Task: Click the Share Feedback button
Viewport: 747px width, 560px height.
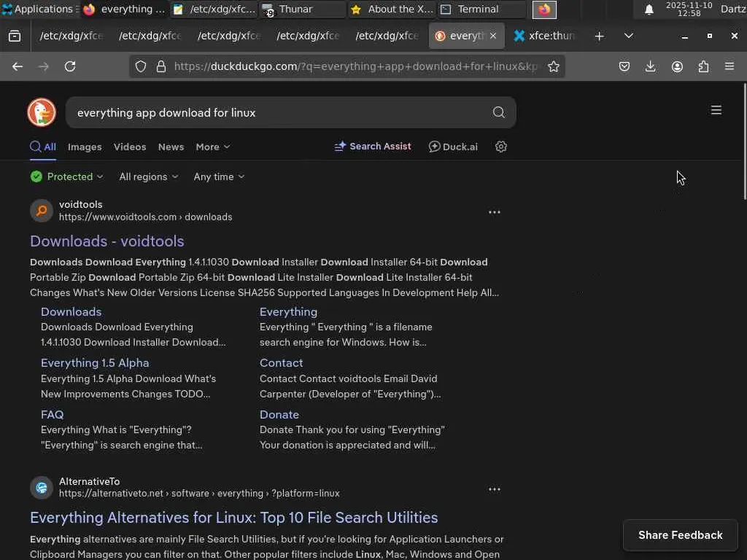Action: tap(680, 535)
